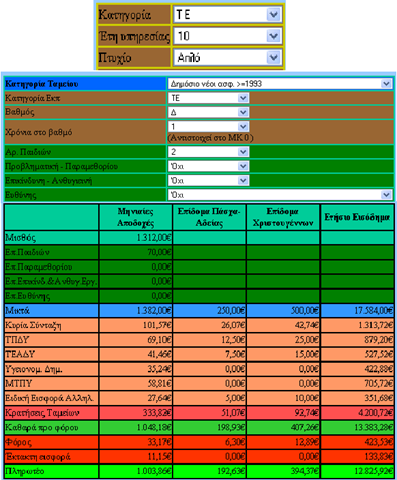Click the ΤΠΔΥ row label
Screen dimensions: 397x480
pos(17,340)
